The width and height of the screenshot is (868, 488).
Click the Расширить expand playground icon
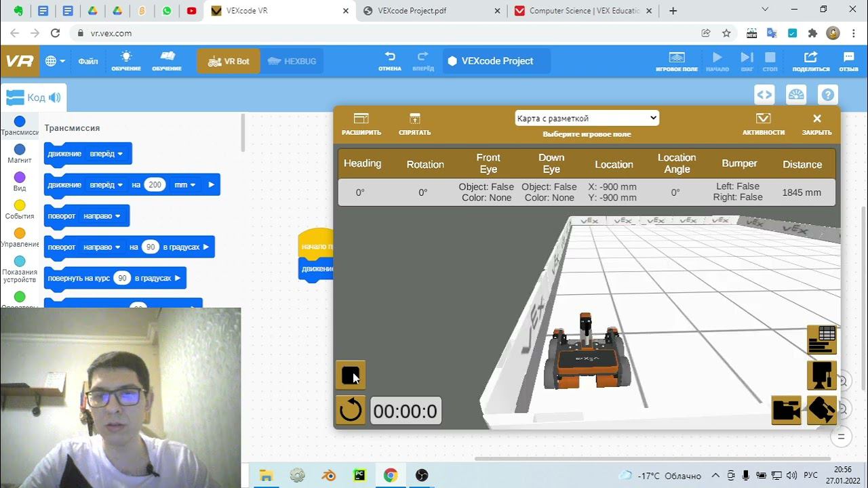(x=361, y=124)
